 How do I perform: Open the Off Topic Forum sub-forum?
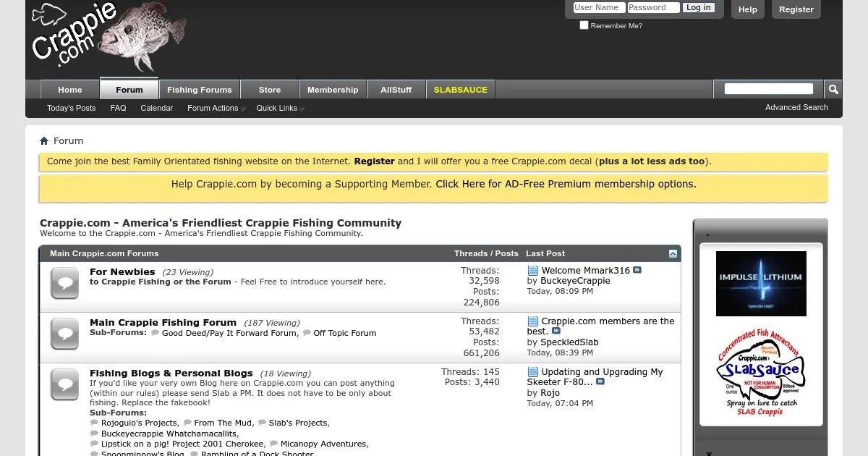pyautogui.click(x=345, y=333)
